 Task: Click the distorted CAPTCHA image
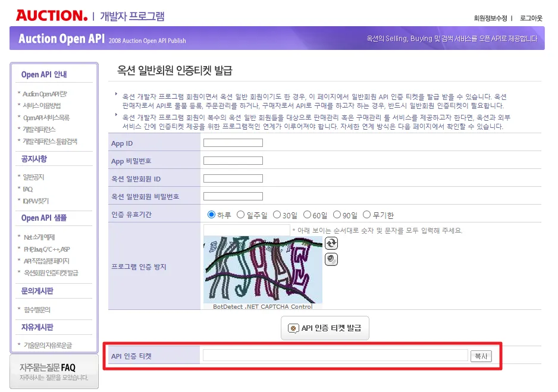point(263,269)
